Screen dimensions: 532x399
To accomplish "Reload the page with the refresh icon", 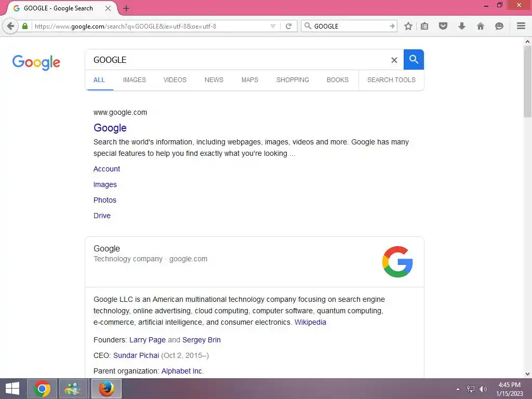I will point(289,26).
